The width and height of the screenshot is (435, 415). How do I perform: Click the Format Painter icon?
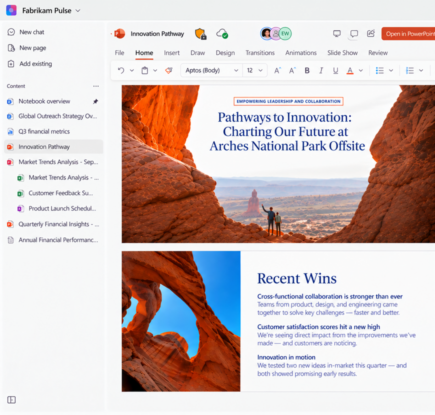[169, 70]
